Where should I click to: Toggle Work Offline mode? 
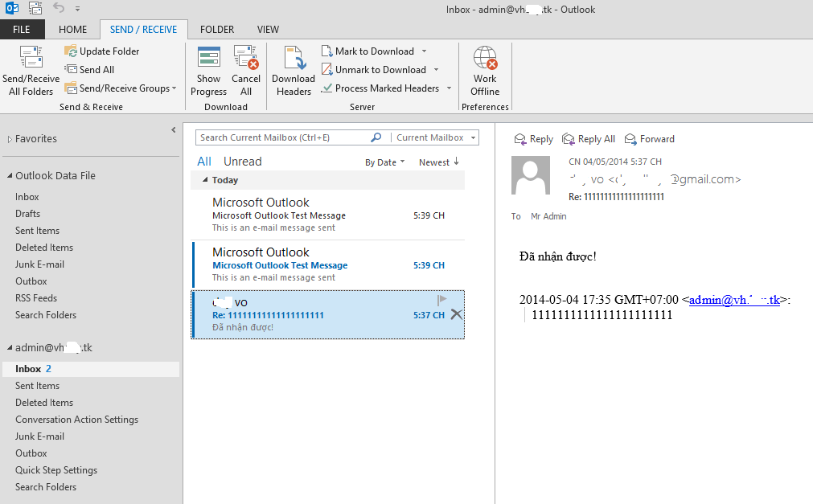pos(485,59)
